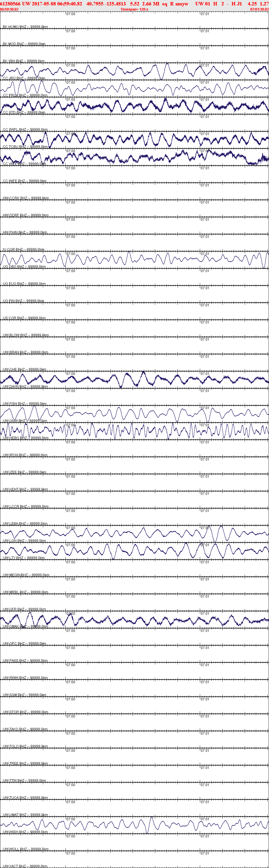
Task: Click the reviewer name amyw in header
Action: (182, 4)
